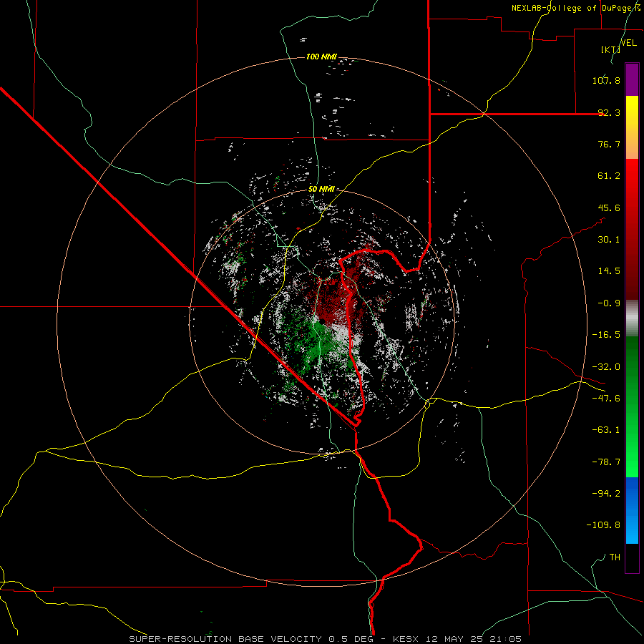The height and width of the screenshot is (644, 644).
Task: Click the 50 NMI range ring label
Action: tap(321, 189)
